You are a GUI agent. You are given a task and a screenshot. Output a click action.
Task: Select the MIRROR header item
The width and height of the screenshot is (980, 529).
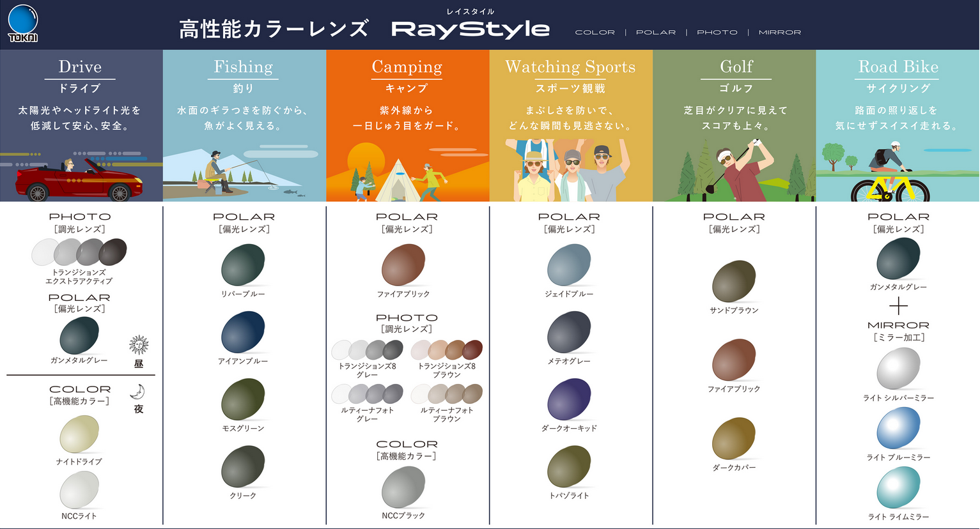(x=779, y=32)
